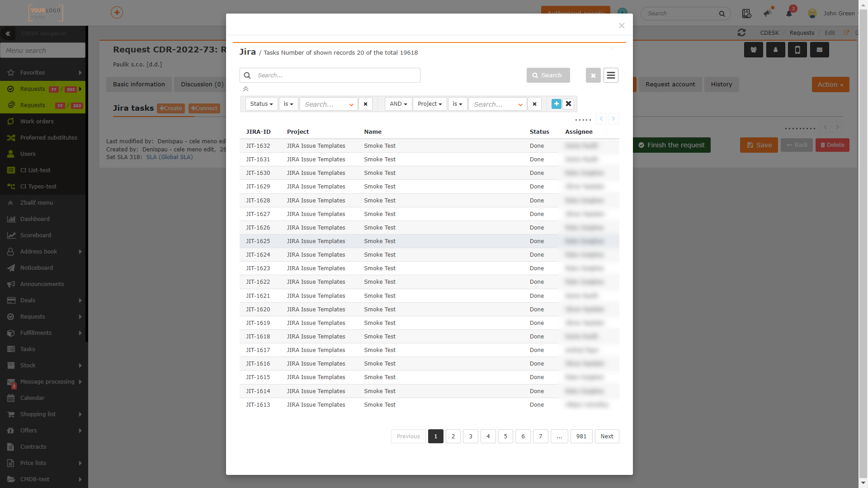Viewport: 868px width, 488px height.
Task: Open the Project field dropdown
Action: [430, 104]
